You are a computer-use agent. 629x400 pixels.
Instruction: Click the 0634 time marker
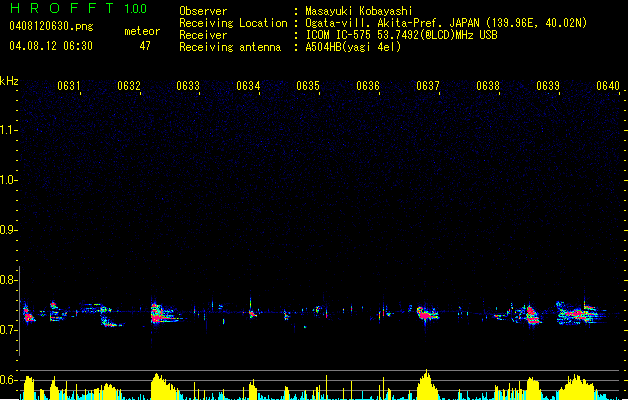[248, 85]
